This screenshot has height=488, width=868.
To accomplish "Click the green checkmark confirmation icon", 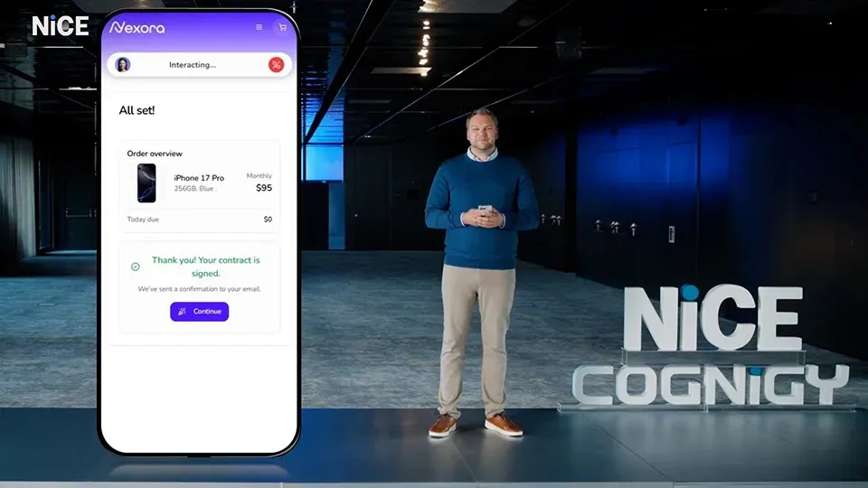I will coord(136,267).
